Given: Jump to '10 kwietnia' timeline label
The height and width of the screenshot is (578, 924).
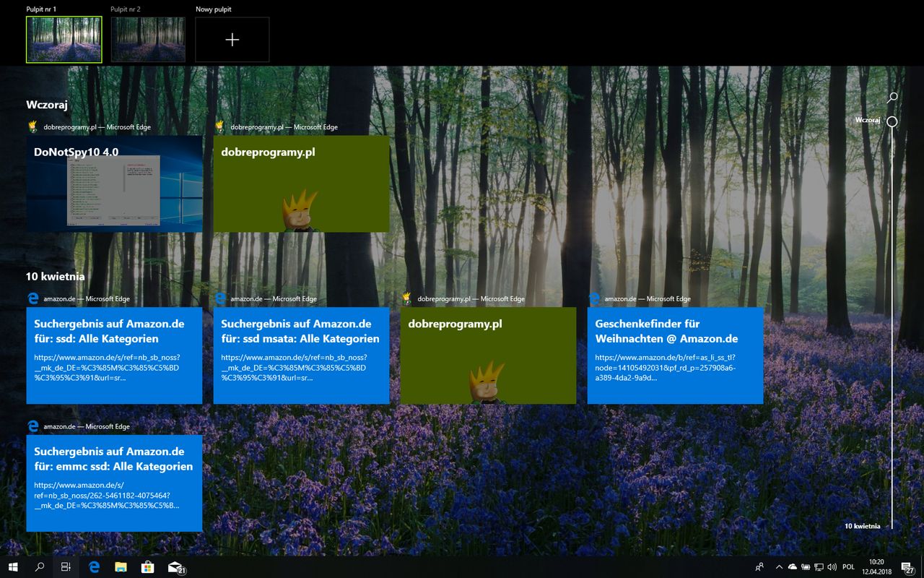Looking at the screenshot, I should coord(862,526).
